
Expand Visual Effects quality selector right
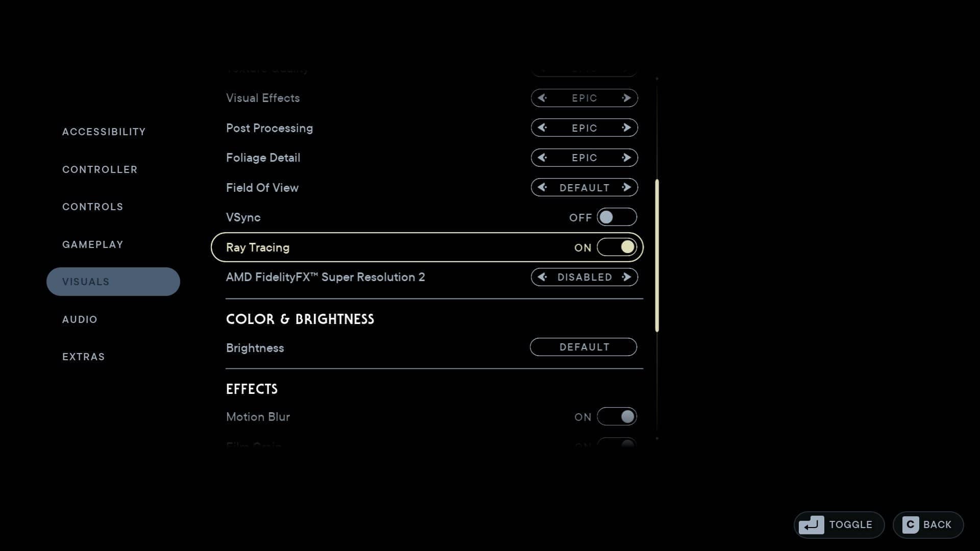626,98
